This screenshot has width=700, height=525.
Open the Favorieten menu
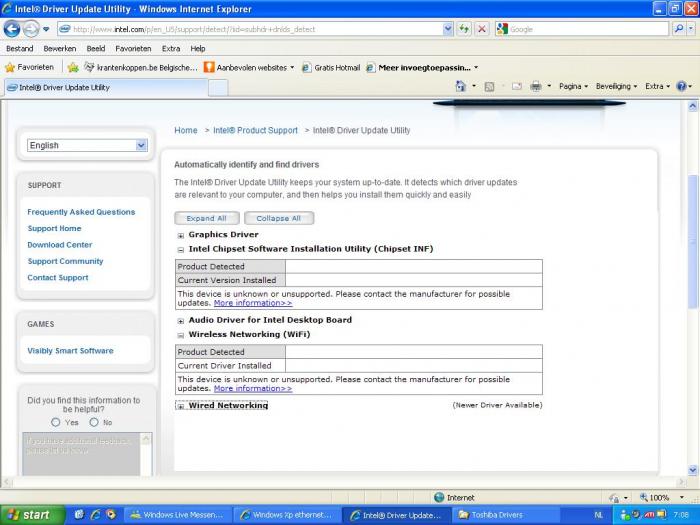click(133, 49)
